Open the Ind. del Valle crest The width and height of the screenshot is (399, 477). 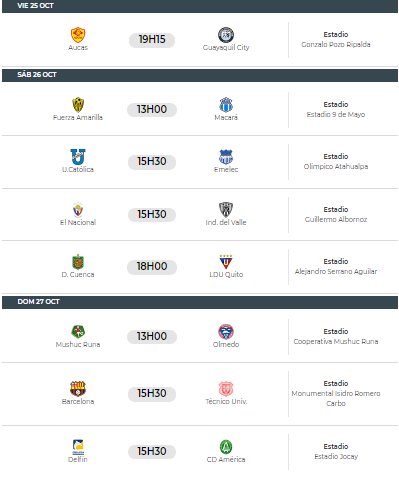tap(226, 210)
